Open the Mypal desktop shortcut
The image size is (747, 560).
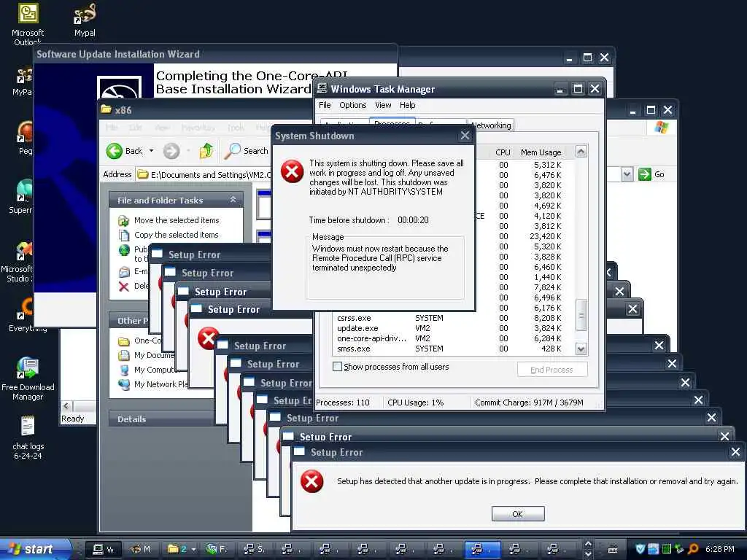point(85,20)
